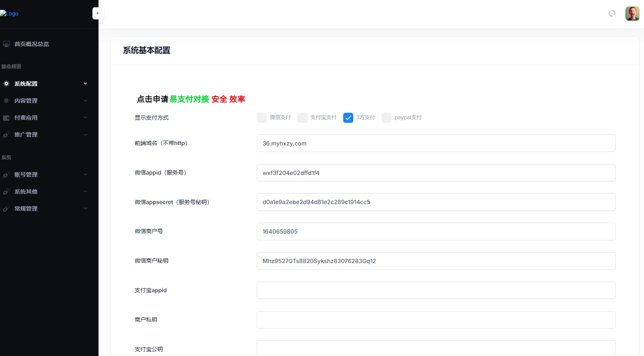Expand the 系统其他 menu chevron
The height and width of the screenshot is (356, 644).
pos(85,192)
